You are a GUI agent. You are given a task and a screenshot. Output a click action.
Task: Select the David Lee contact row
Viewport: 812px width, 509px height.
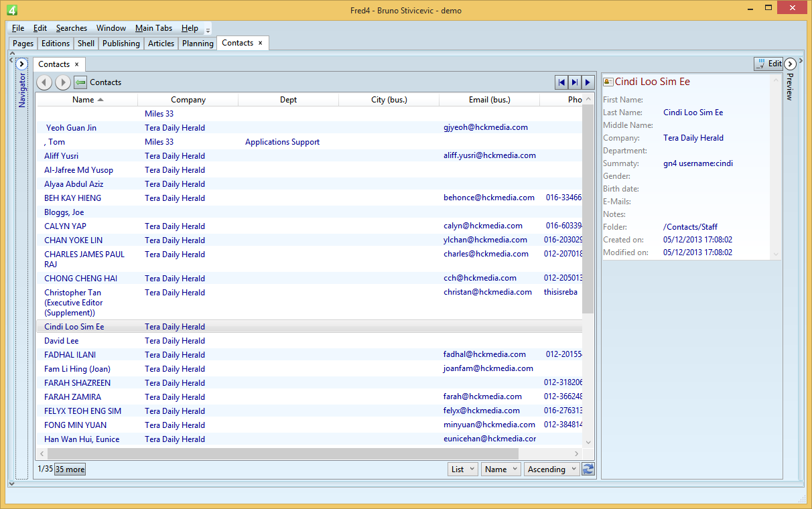point(310,341)
